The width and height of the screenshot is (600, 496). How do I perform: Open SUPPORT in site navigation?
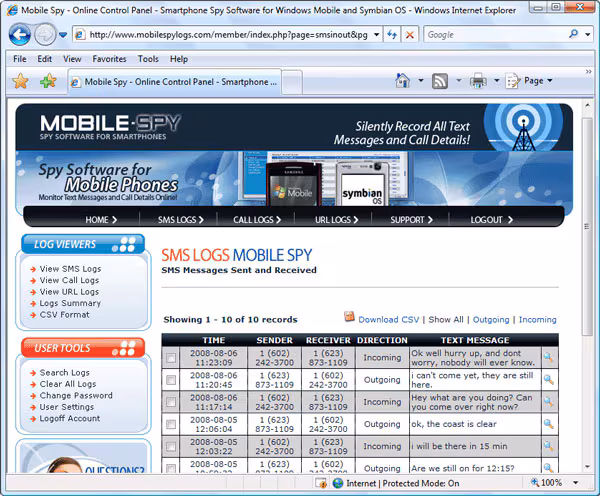pyautogui.click(x=411, y=220)
